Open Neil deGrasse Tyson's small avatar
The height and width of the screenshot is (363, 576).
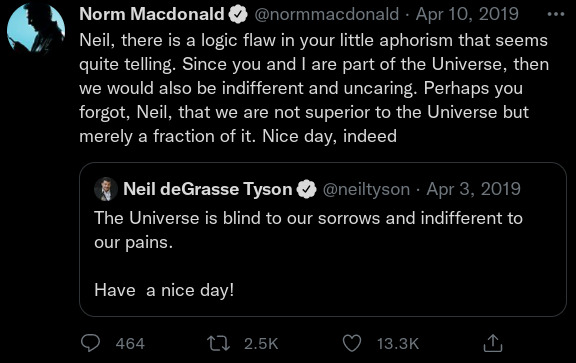[x=106, y=189]
